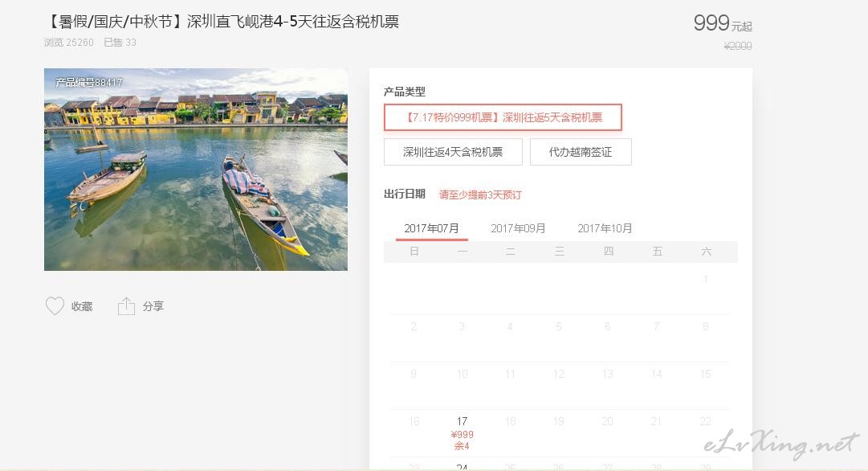
Task: Switch to the 2017年10月 month tab
Action: click(605, 228)
